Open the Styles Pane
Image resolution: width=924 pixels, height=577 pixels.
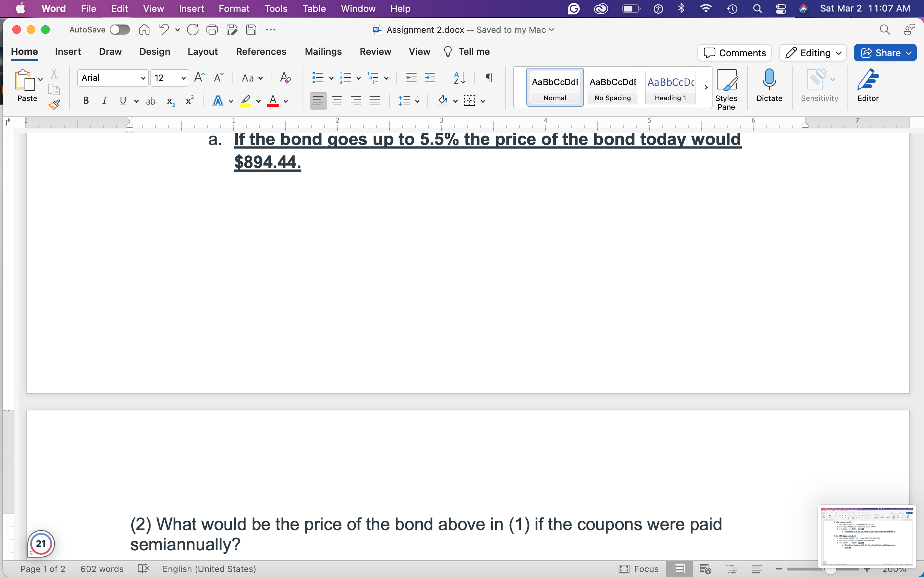click(727, 87)
